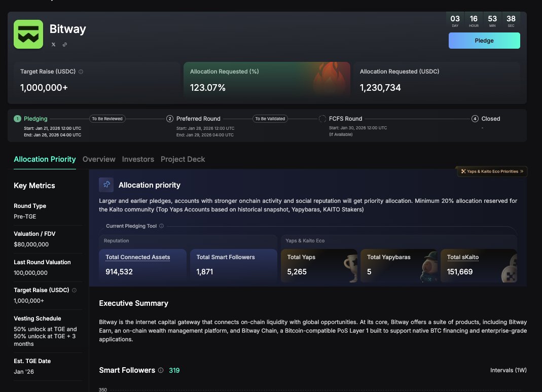Click the pin icon beside Allocation priority
542x392 pixels.
(106, 185)
